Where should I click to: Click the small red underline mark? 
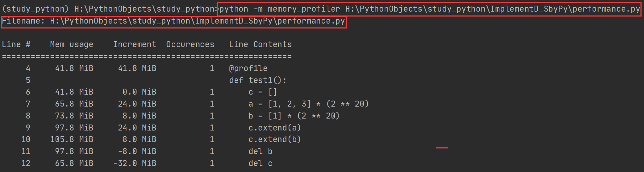442,148
